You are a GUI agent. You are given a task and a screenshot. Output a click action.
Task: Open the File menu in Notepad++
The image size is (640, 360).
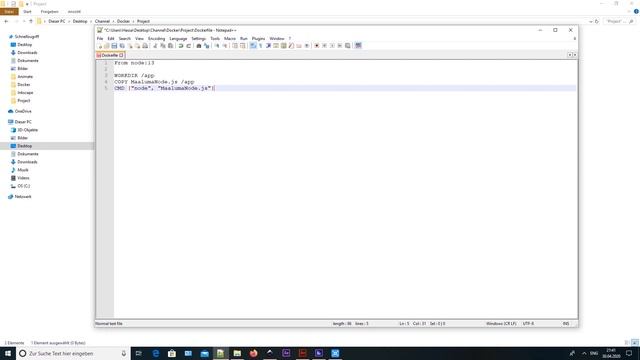[100, 38]
